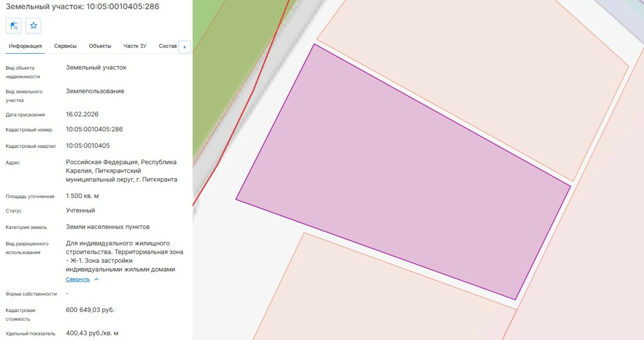
Task: Go to the Объекты tab
Action: pyautogui.click(x=100, y=46)
